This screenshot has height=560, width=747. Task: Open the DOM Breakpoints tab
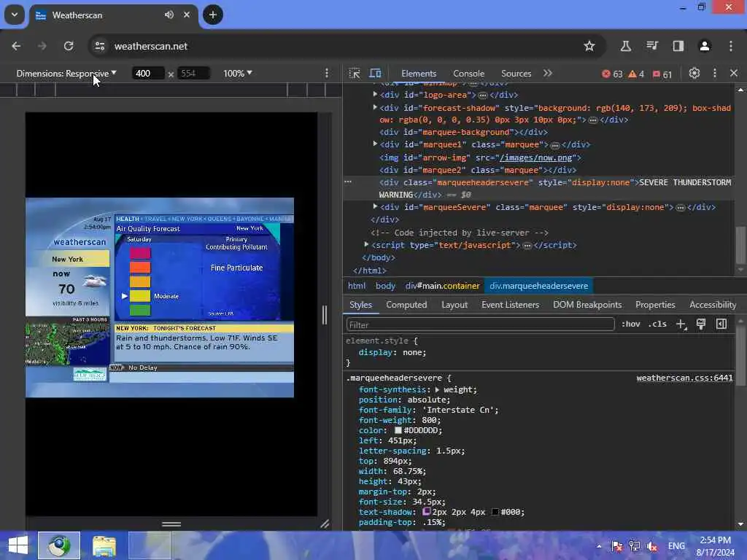[587, 305]
